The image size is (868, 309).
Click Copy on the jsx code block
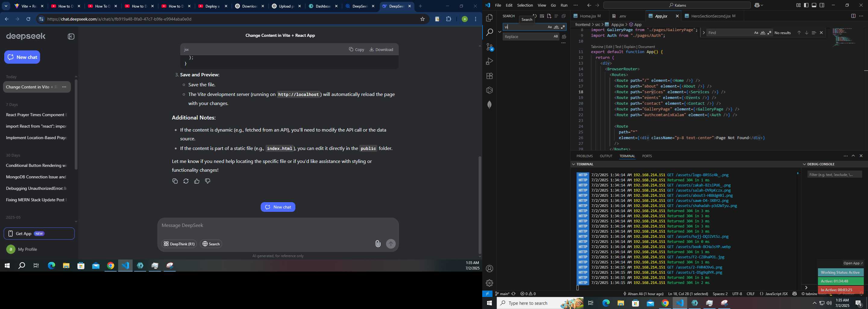[357, 49]
